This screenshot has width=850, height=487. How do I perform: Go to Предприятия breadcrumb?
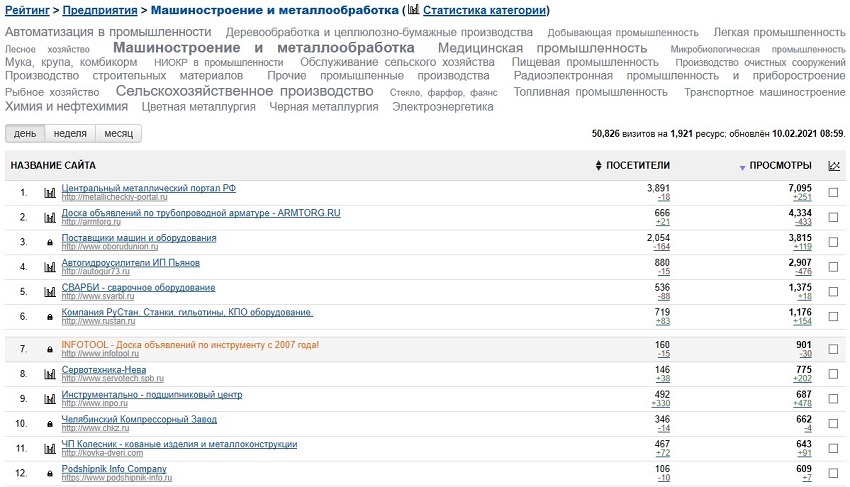(x=100, y=10)
